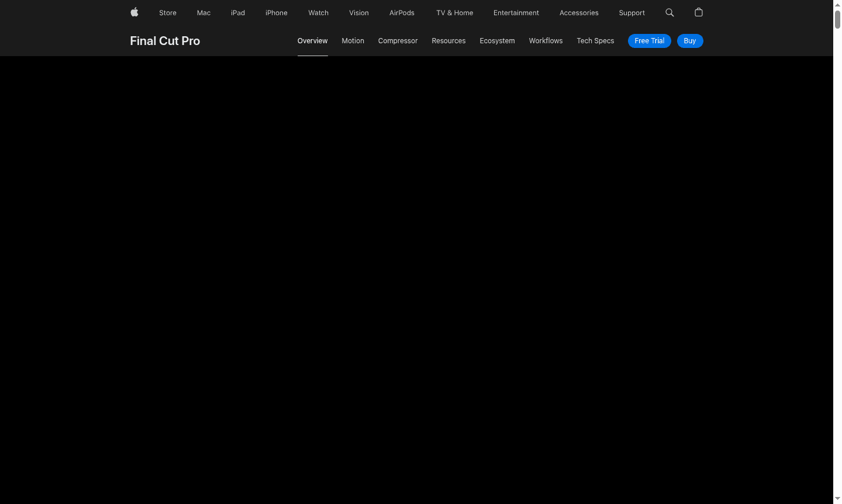Click TV & Home in the navbar
This screenshot has height=504, width=842.
(454, 12)
